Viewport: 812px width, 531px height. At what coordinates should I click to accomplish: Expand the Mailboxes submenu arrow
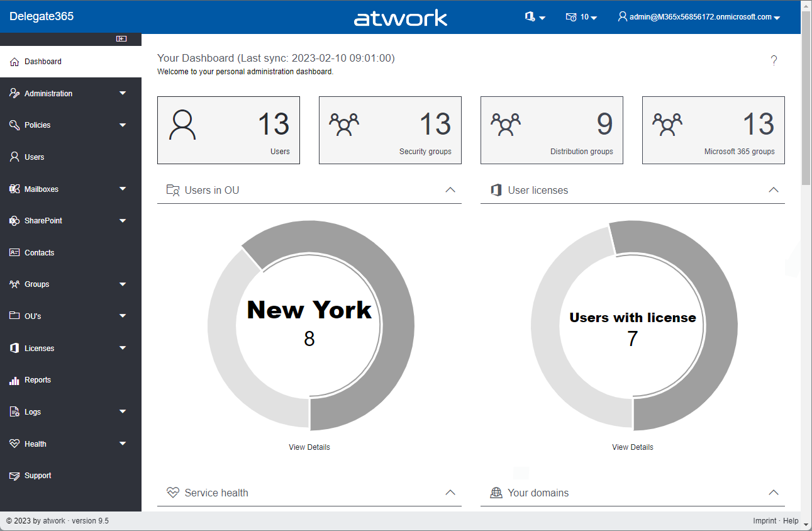123,189
